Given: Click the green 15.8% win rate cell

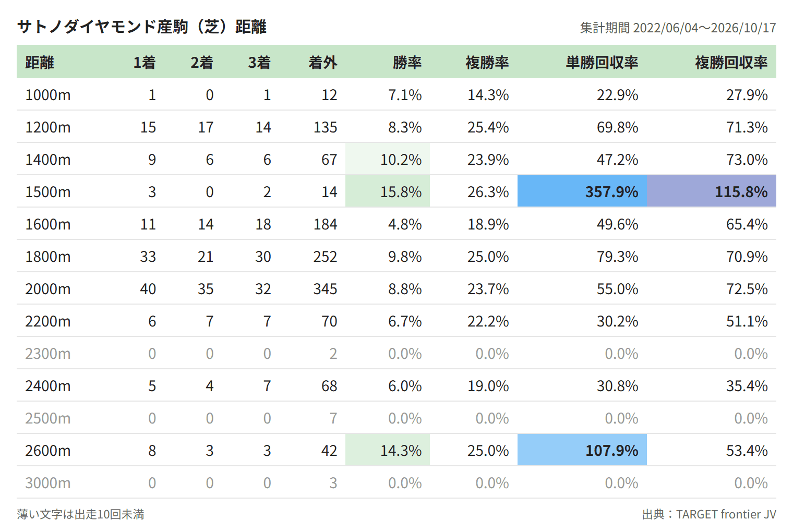Looking at the screenshot, I should (388, 191).
